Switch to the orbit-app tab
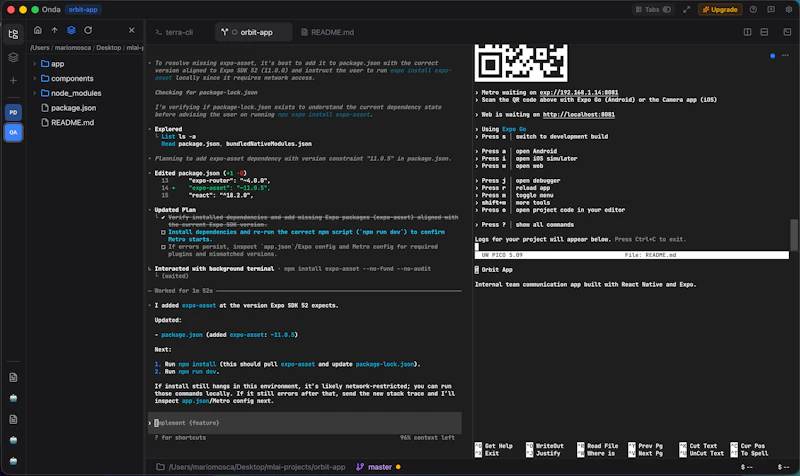This screenshot has height=476, width=800. pos(253,32)
